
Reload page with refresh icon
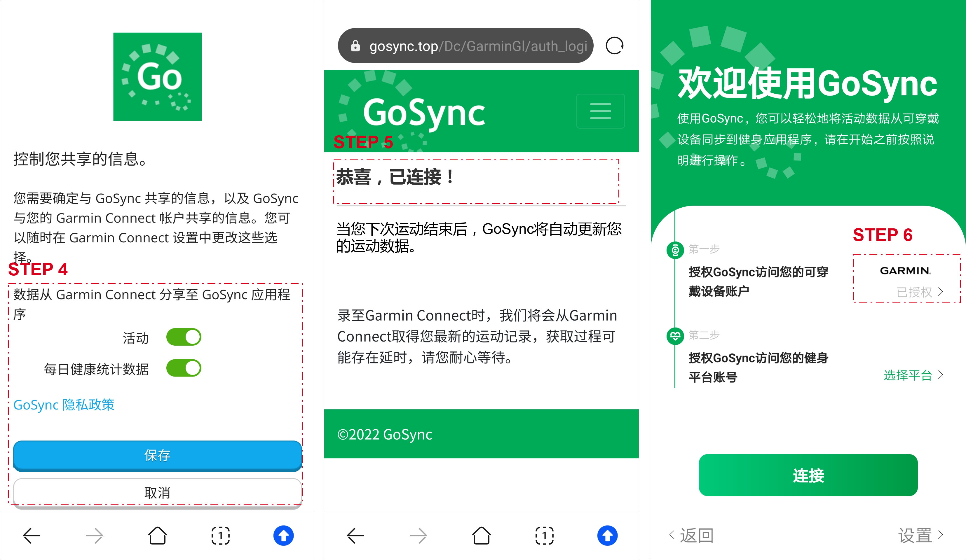click(615, 45)
